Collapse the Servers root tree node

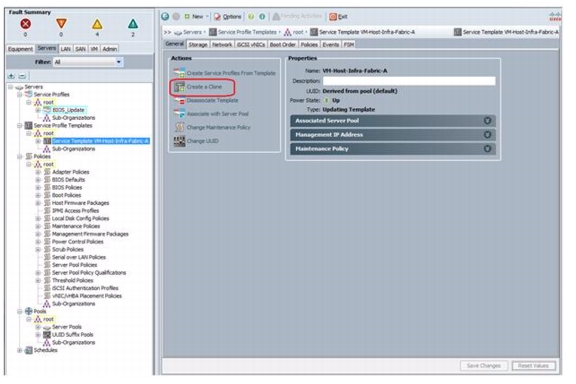[11, 87]
